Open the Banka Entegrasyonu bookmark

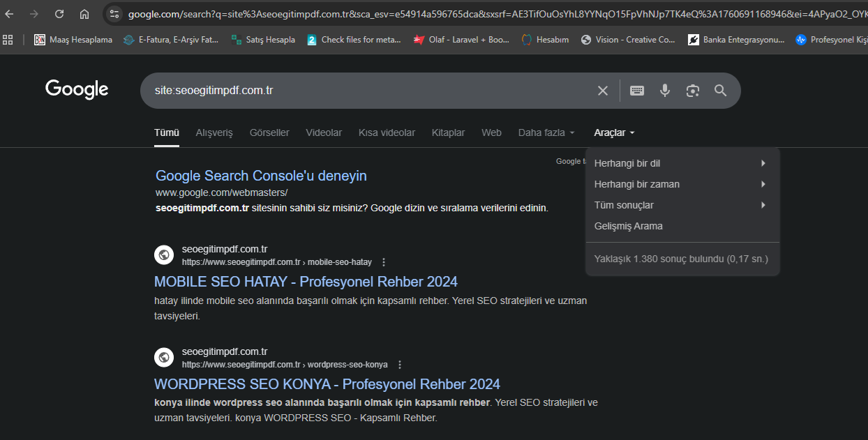pyautogui.click(x=736, y=40)
